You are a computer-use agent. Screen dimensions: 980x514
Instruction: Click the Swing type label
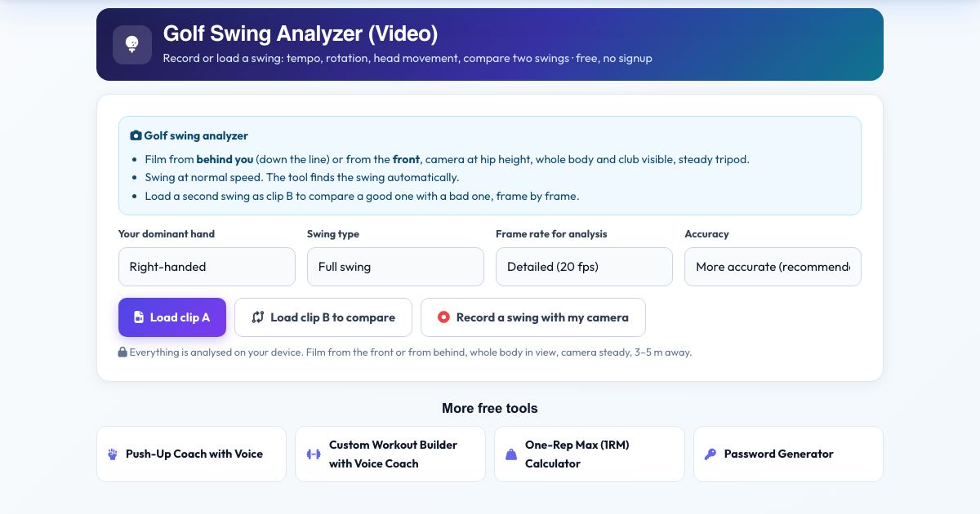pos(333,234)
